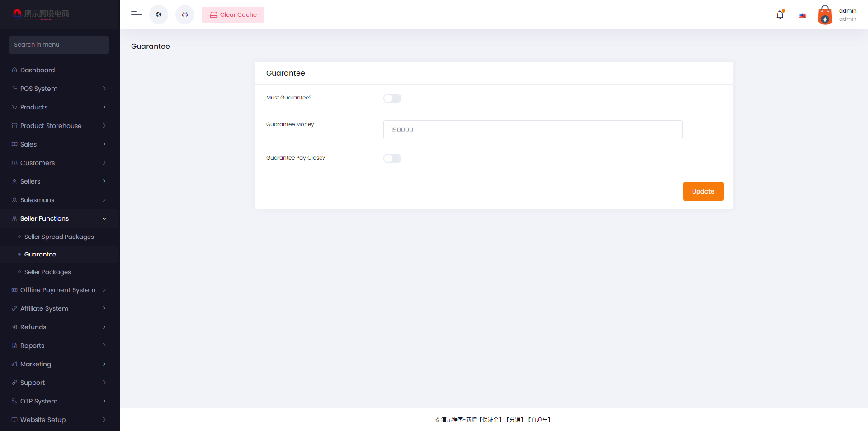Click the Guarantee card title
The image size is (868, 431).
click(x=286, y=73)
